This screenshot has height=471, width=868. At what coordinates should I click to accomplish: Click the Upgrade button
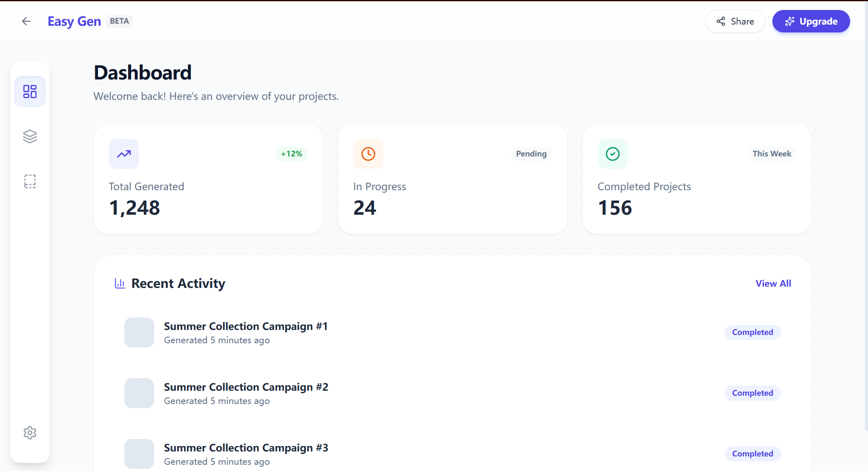click(x=811, y=21)
